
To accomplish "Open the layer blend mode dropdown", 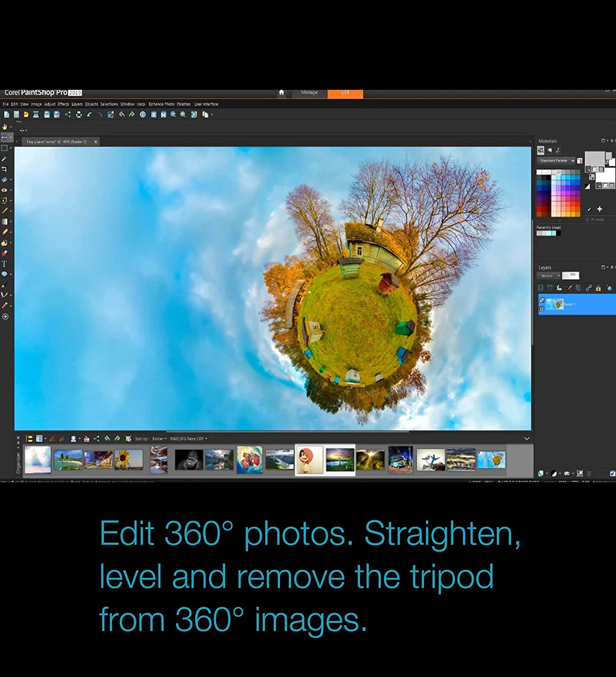I will click(x=549, y=275).
